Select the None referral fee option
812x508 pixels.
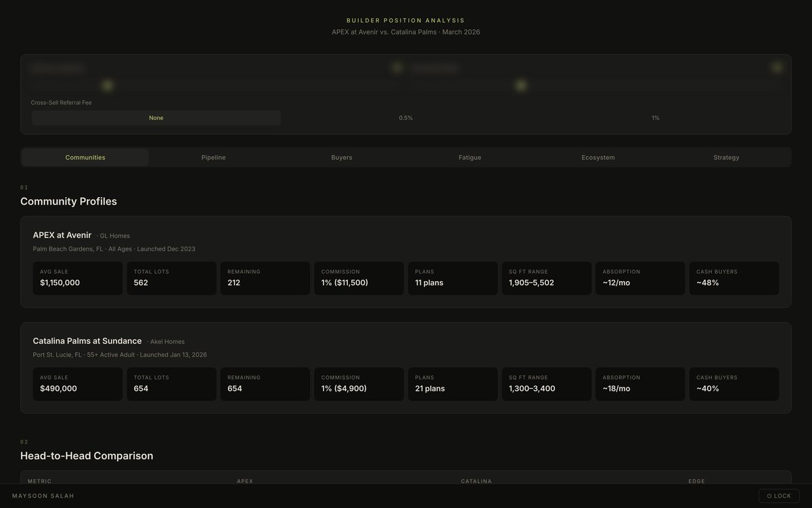pyautogui.click(x=156, y=118)
